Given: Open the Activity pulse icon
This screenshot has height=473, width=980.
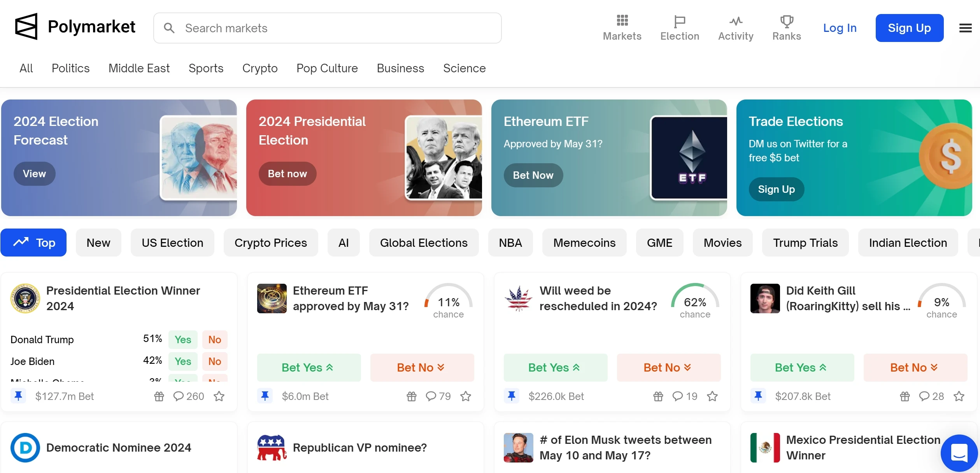Looking at the screenshot, I should (x=736, y=21).
